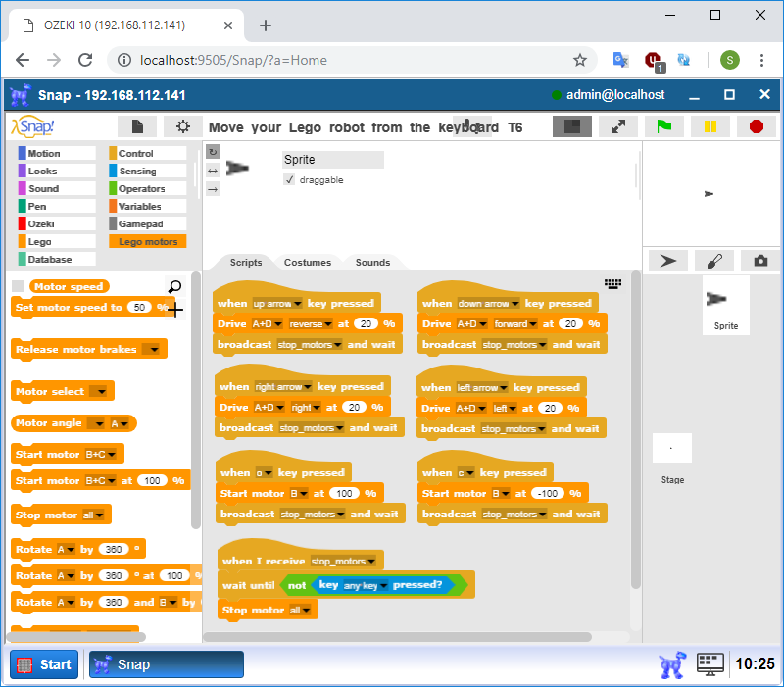Select the Lego motors block category
Screen dimensions: 784x687
pyautogui.click(x=148, y=241)
